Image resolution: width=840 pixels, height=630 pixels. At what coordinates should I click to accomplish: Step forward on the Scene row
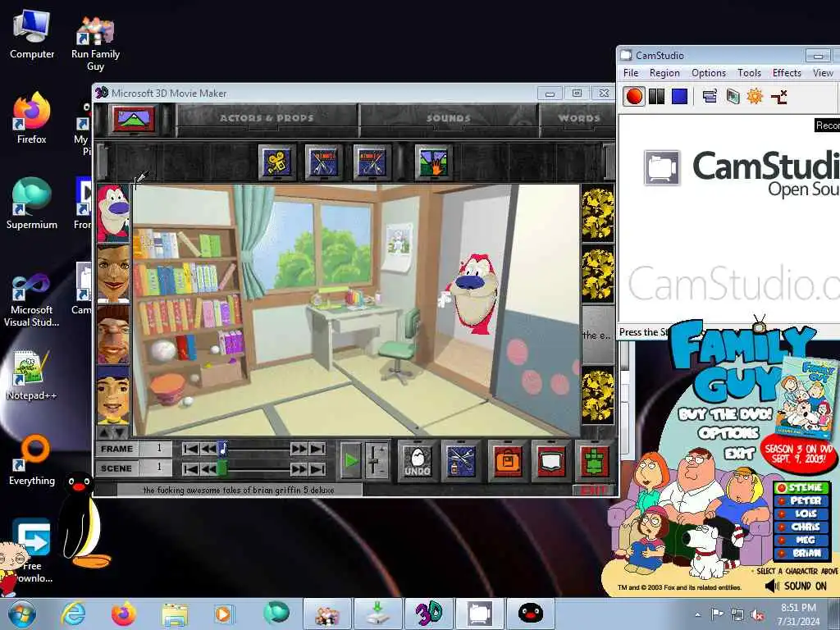[299, 469]
